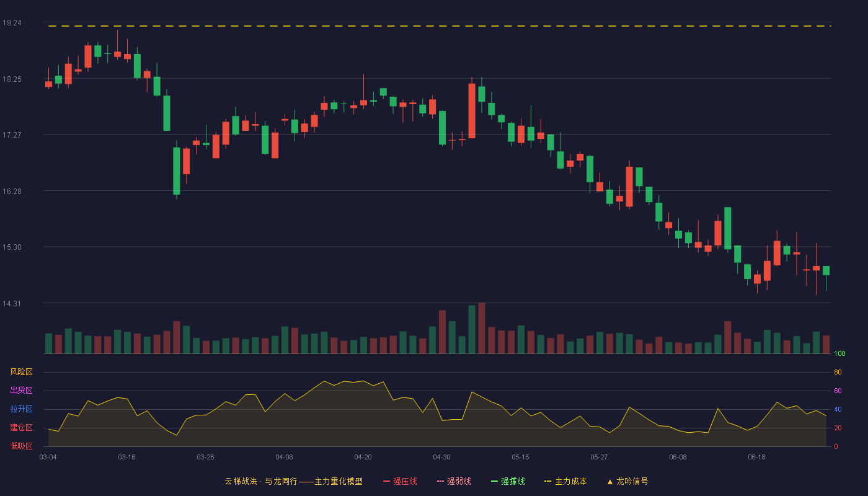The height and width of the screenshot is (496, 868).
Task: Click the 05-27 date label
Action: click(599, 457)
